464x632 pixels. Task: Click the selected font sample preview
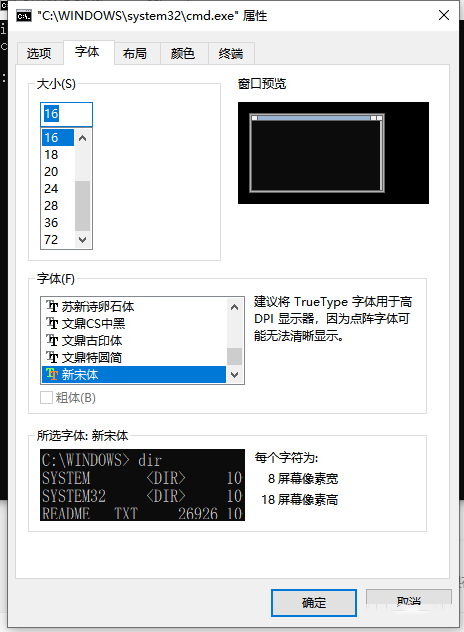coord(142,485)
